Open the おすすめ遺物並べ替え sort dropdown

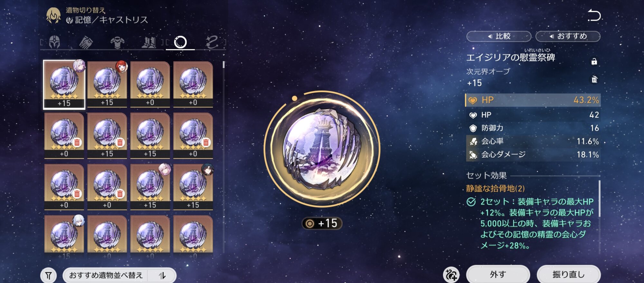[x=106, y=276]
